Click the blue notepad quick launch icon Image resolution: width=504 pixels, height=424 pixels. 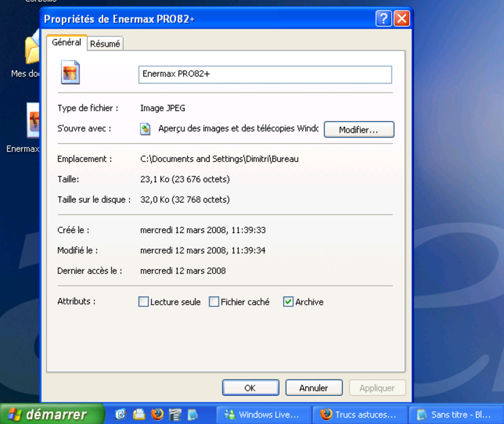pyautogui.click(x=192, y=414)
